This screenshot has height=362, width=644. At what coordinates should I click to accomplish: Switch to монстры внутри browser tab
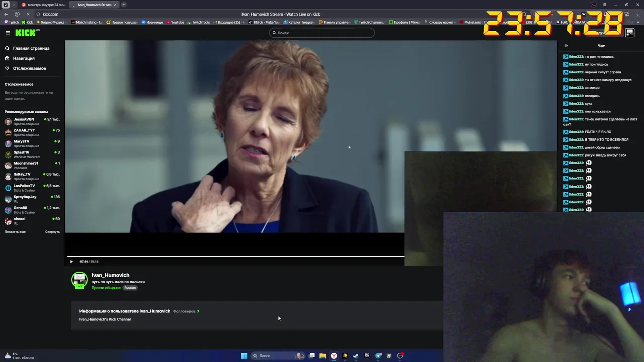tap(43, 5)
